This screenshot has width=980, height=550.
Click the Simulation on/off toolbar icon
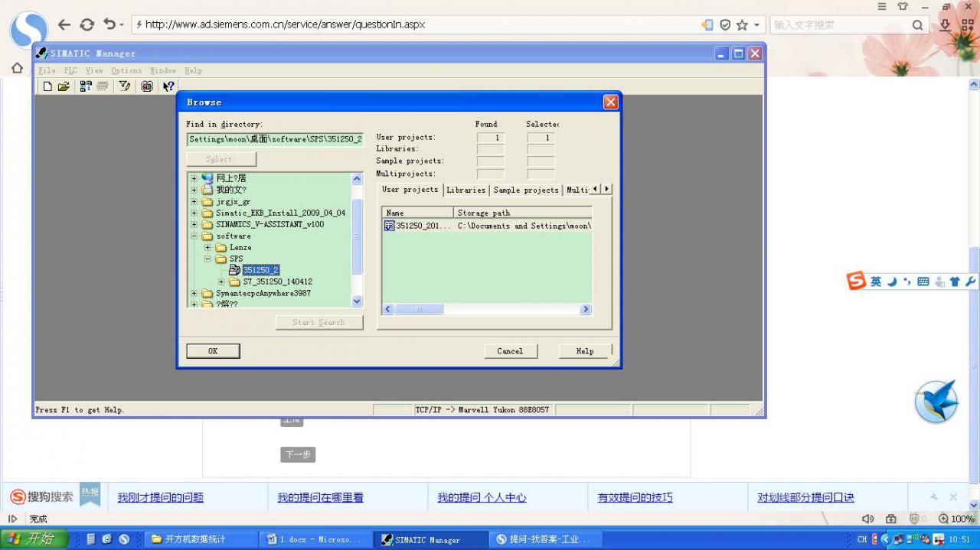147,86
